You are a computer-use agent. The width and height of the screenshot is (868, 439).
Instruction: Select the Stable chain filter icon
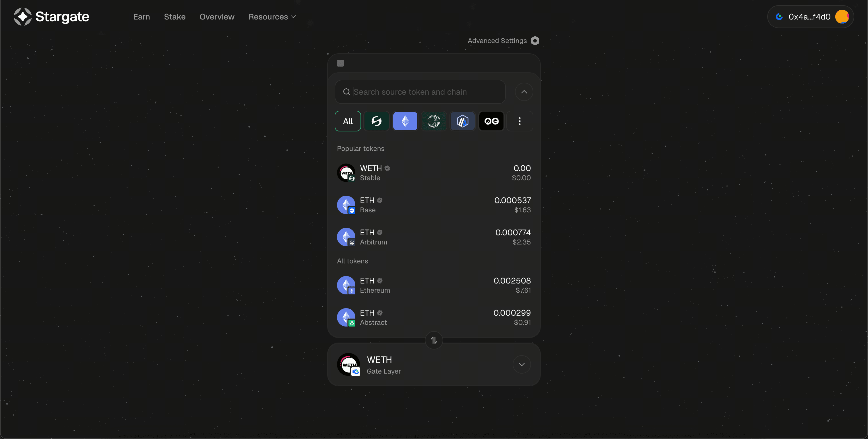(x=376, y=121)
